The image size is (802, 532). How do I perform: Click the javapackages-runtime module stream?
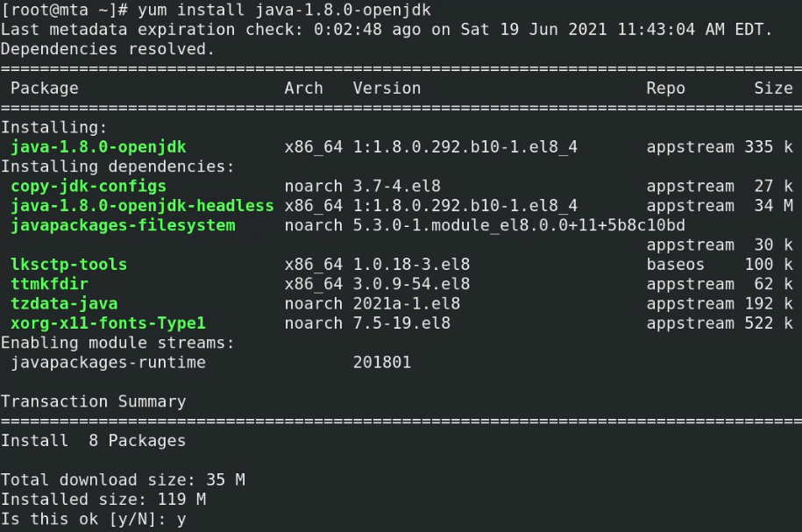point(108,363)
